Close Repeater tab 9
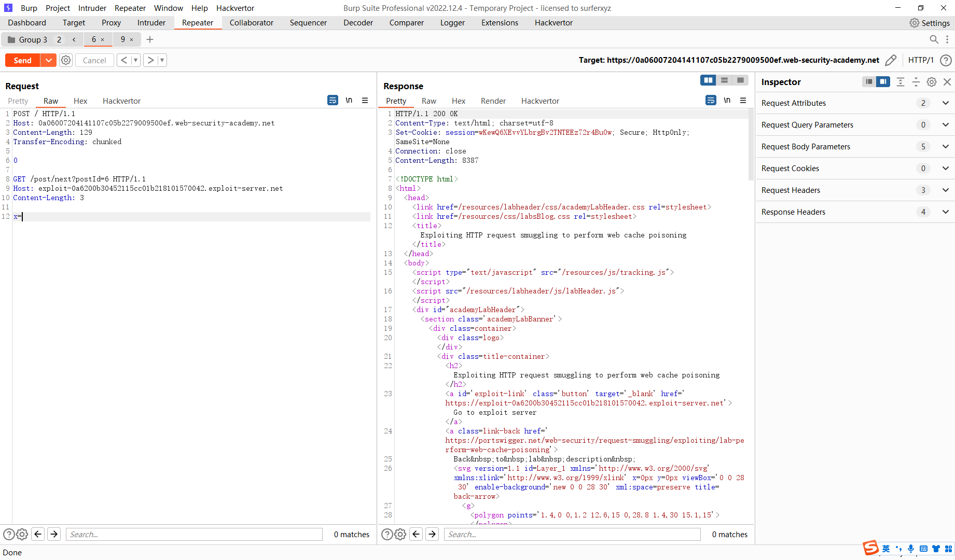 132,39
